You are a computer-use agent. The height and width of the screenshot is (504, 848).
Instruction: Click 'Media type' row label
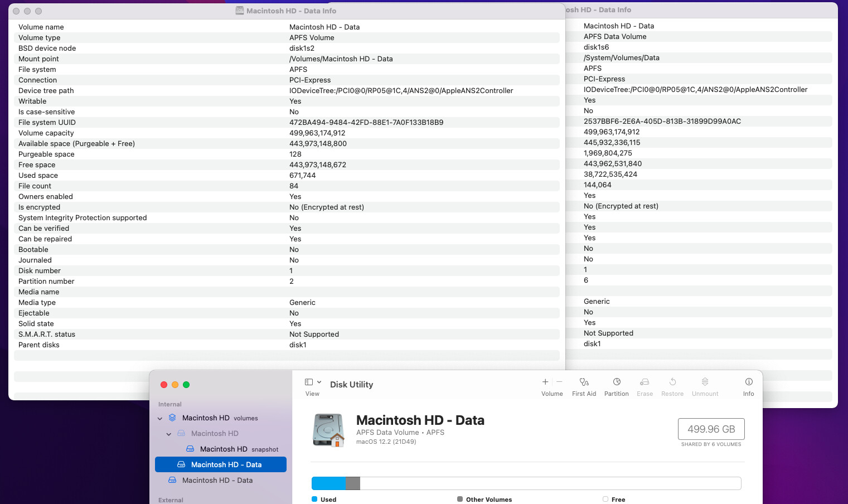(x=37, y=302)
